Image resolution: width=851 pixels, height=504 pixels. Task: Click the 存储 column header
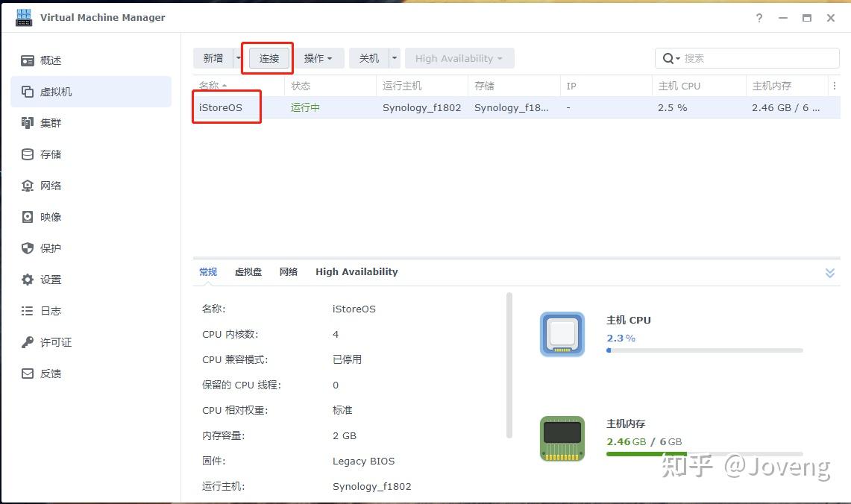click(x=514, y=86)
